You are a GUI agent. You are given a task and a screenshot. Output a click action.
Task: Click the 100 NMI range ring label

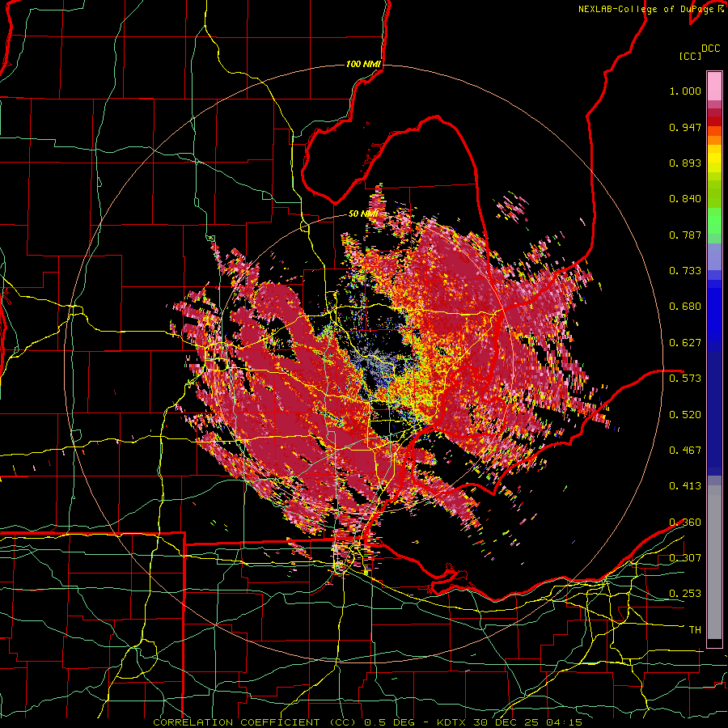pos(363,64)
